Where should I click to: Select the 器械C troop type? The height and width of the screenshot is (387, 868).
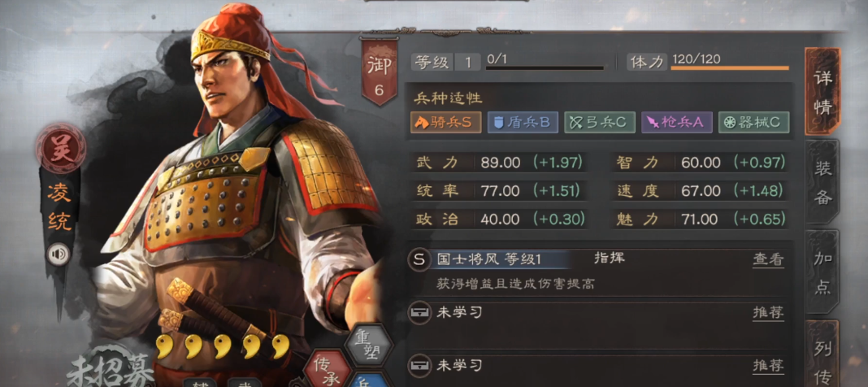753,122
